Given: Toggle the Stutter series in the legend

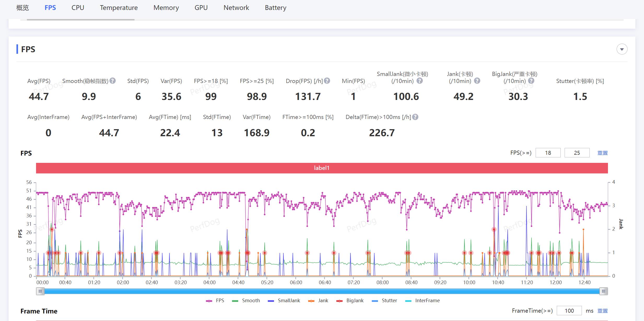Looking at the screenshot, I should click(384, 301).
